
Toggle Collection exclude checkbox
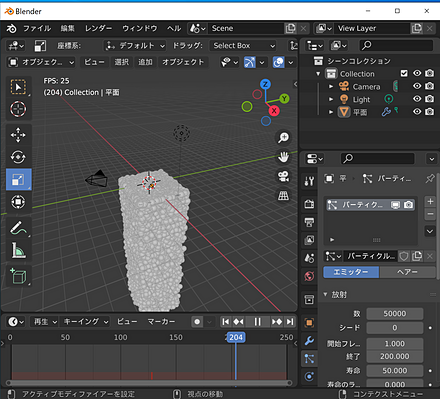coord(404,73)
